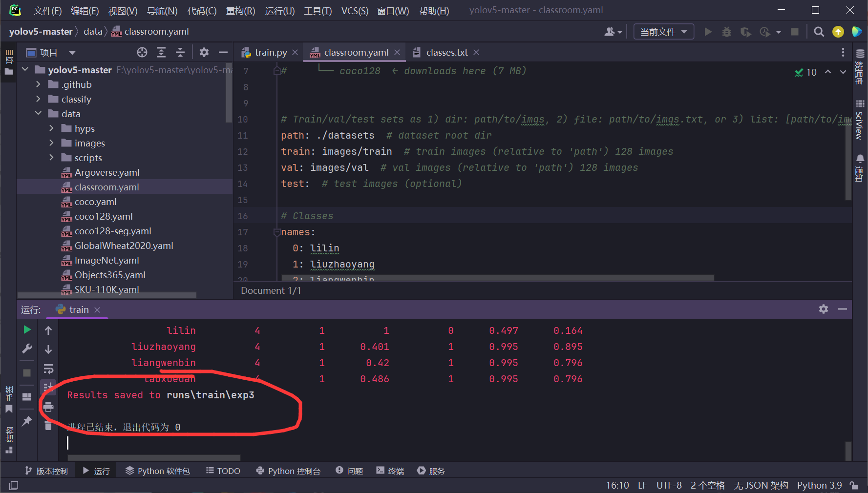
Task: Open the Notifications bell panel
Action: pyautogui.click(x=860, y=167)
